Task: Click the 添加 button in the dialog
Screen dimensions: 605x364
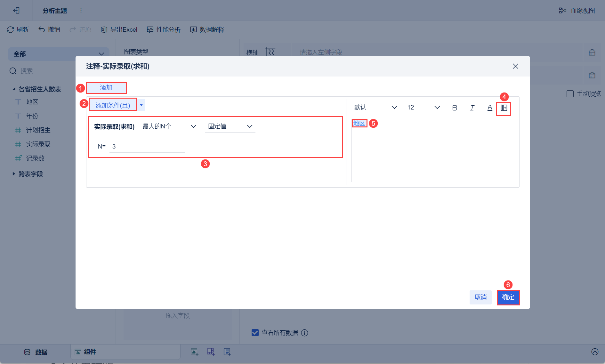Action: (x=106, y=88)
